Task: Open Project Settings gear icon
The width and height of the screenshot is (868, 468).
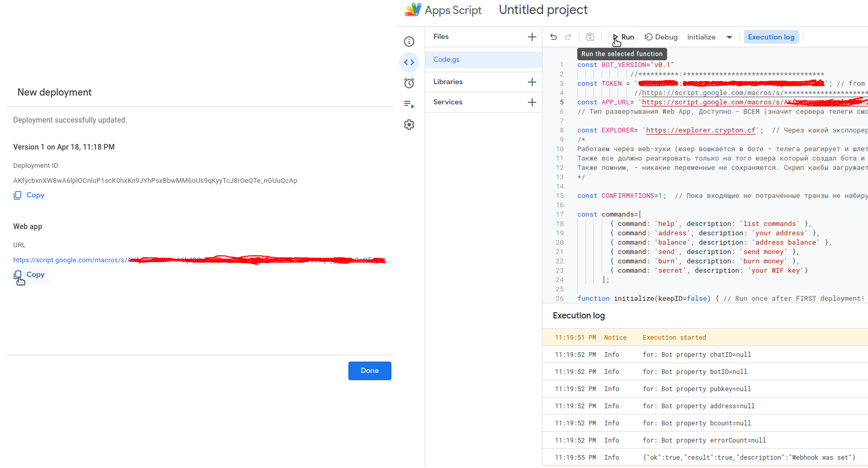Action: click(409, 125)
